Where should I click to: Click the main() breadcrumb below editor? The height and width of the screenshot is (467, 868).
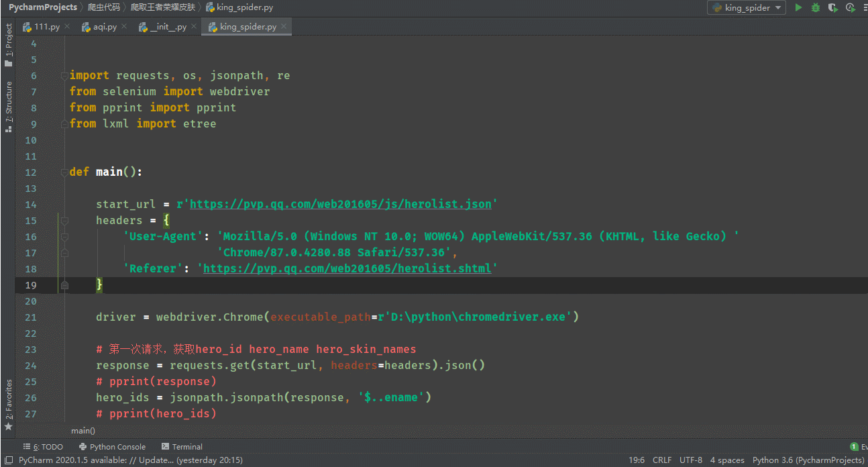[x=83, y=430]
